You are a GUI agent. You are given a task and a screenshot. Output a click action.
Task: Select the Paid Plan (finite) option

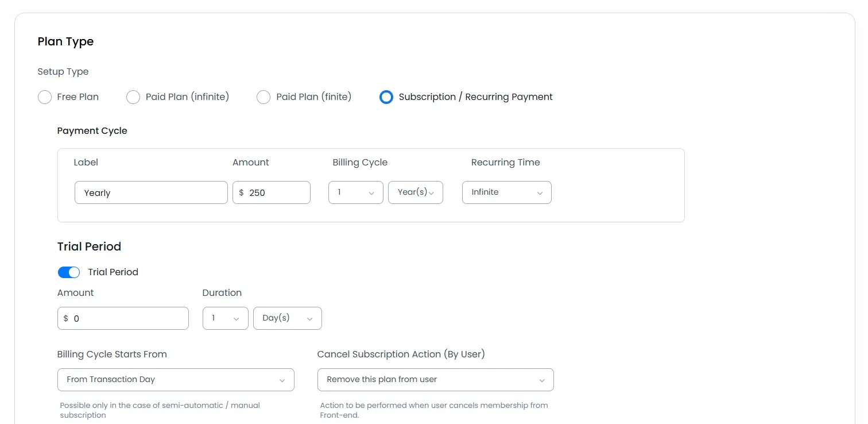click(263, 97)
